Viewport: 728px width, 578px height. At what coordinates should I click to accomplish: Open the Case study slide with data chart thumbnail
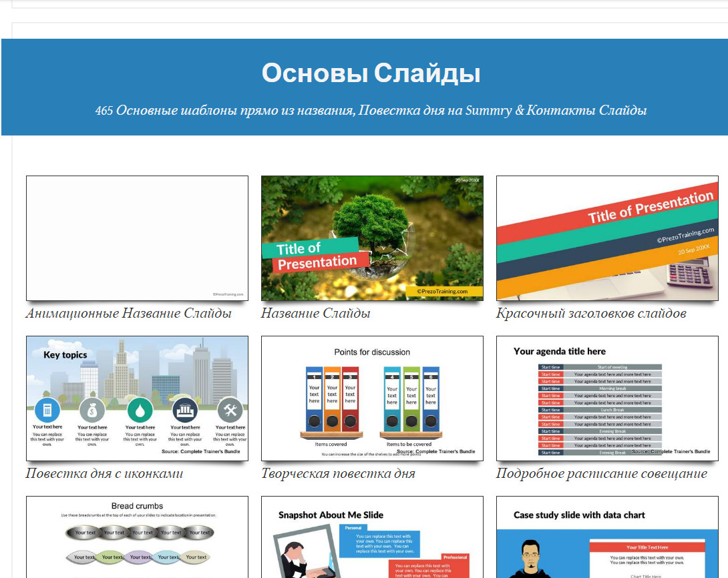click(x=607, y=537)
